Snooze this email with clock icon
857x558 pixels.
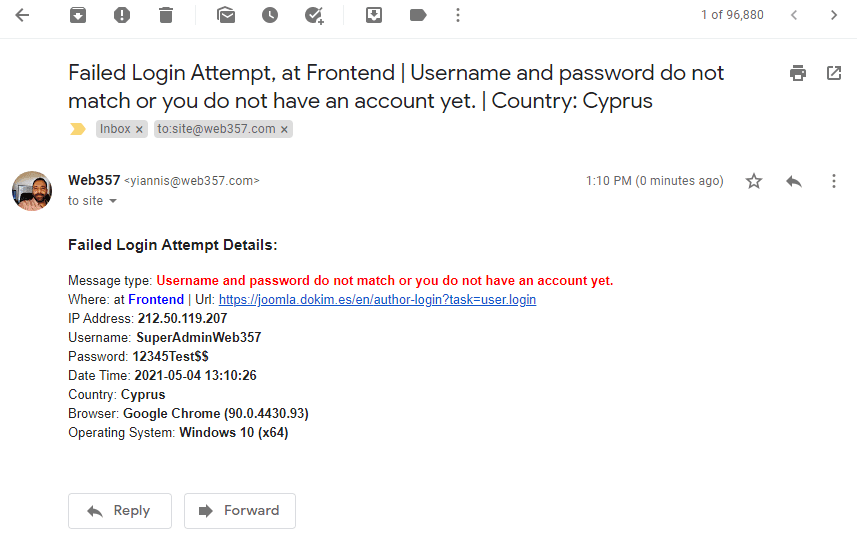click(x=270, y=15)
